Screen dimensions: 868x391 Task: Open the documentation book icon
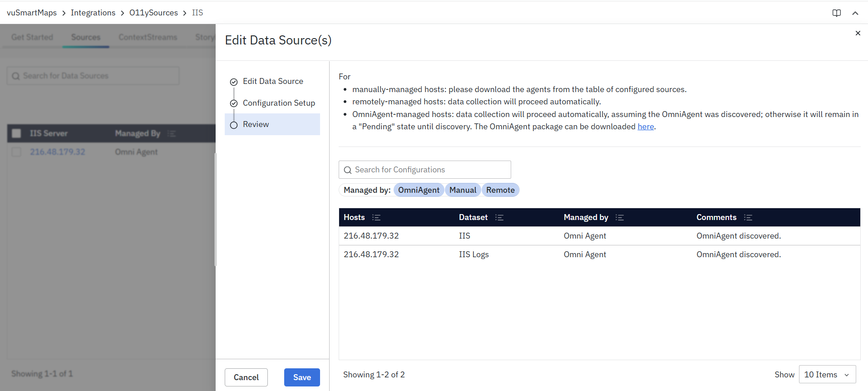click(x=836, y=13)
